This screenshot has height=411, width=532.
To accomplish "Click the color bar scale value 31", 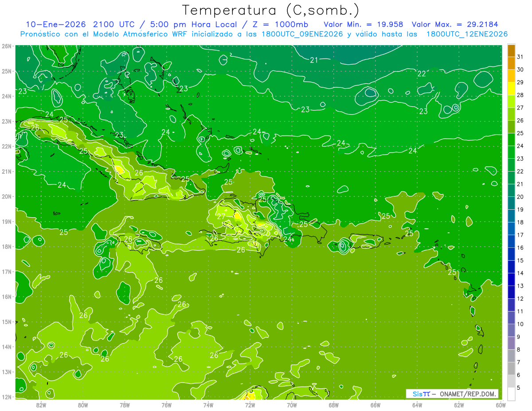I will (520, 57).
